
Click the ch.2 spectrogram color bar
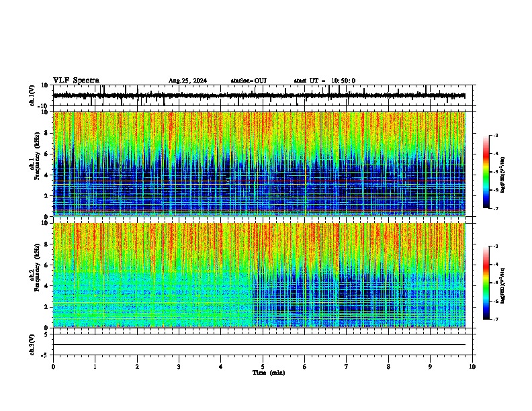486,283
